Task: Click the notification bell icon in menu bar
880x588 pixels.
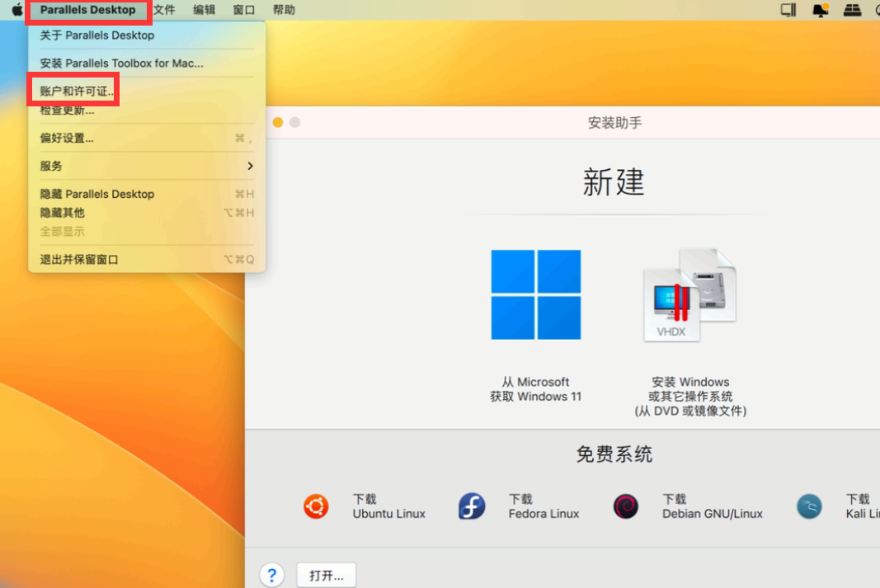Action: tap(820, 10)
